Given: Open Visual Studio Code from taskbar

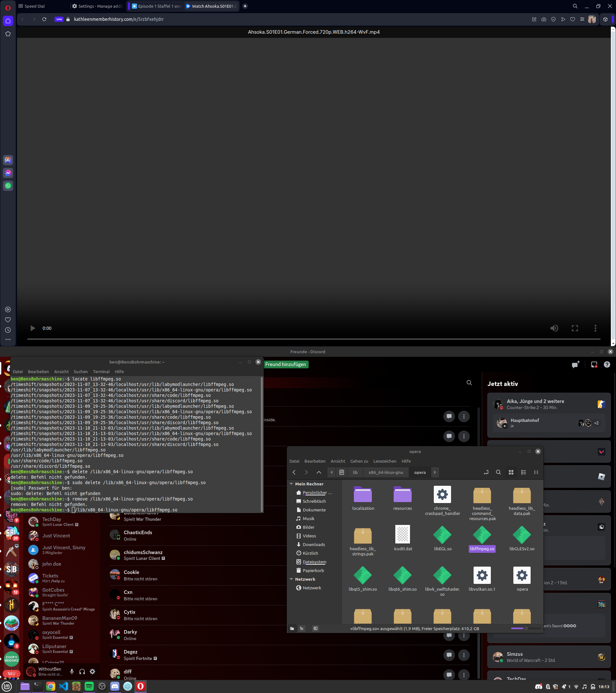Looking at the screenshot, I should 64,686.
